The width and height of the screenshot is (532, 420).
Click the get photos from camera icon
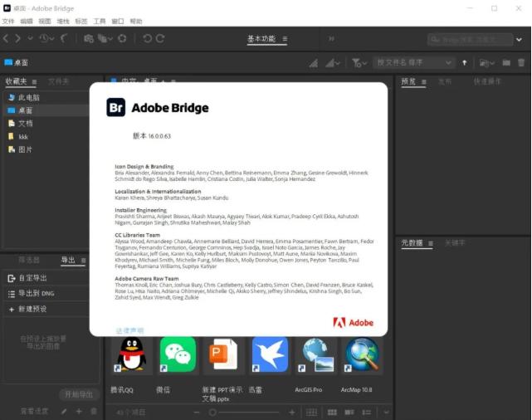[x=89, y=38]
